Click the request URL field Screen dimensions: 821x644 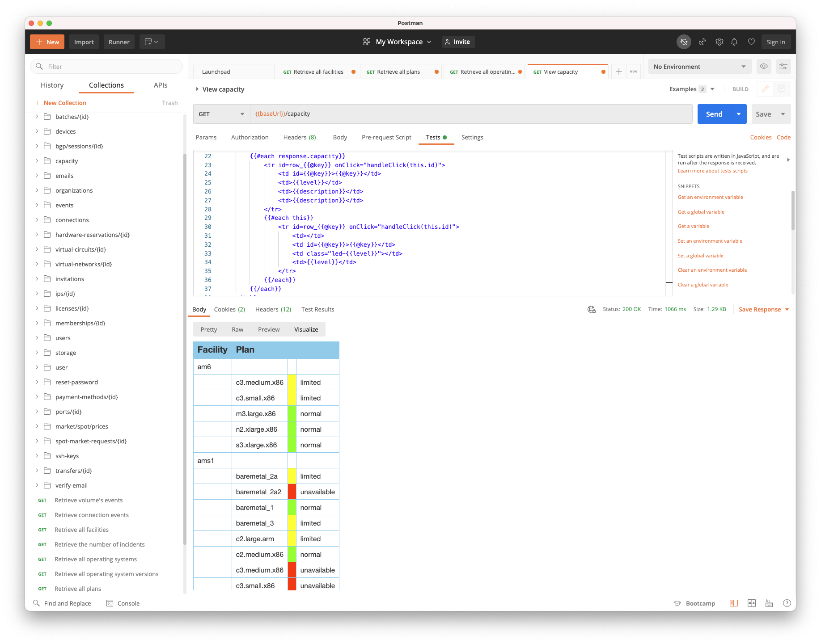pyautogui.click(x=471, y=114)
